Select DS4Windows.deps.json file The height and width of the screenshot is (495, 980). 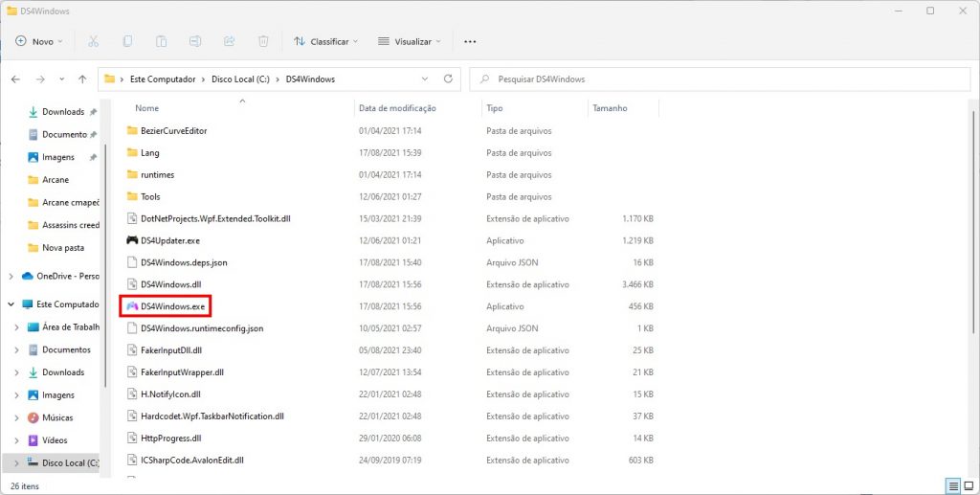coord(184,262)
